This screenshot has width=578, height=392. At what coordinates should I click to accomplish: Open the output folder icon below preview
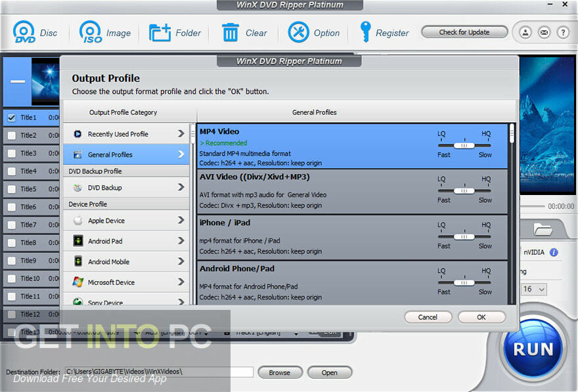(x=543, y=229)
